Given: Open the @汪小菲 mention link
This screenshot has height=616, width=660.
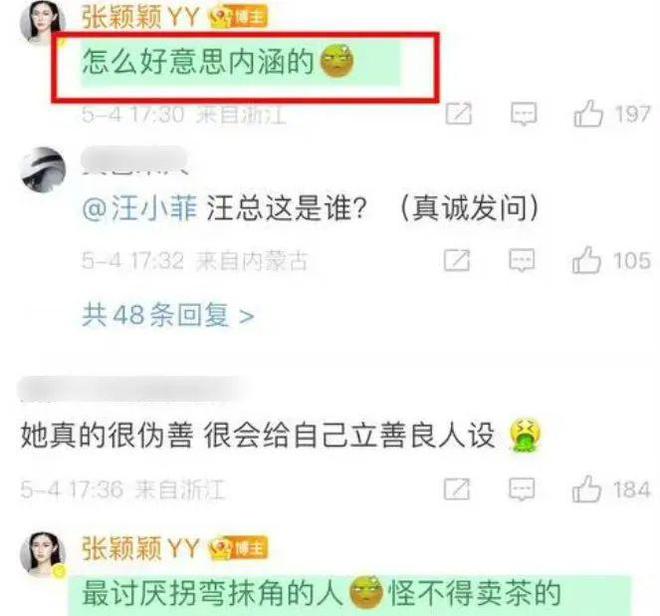Looking at the screenshot, I should pyautogui.click(x=139, y=208).
